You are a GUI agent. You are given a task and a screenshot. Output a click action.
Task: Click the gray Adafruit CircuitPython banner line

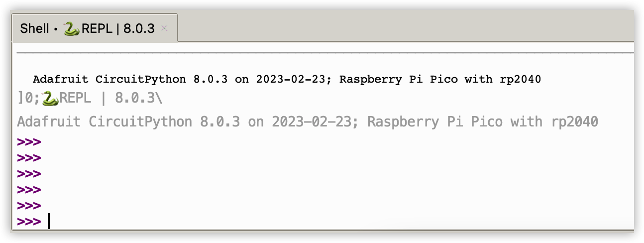pyautogui.click(x=307, y=121)
